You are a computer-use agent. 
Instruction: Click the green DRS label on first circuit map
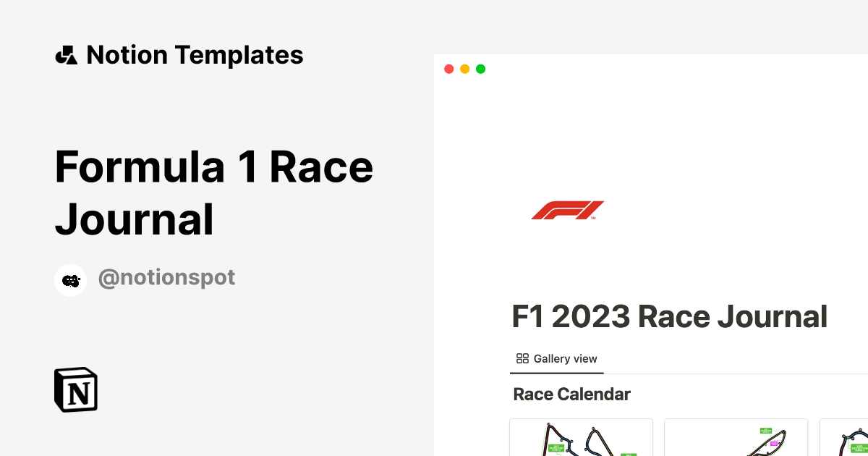pyautogui.click(x=556, y=447)
